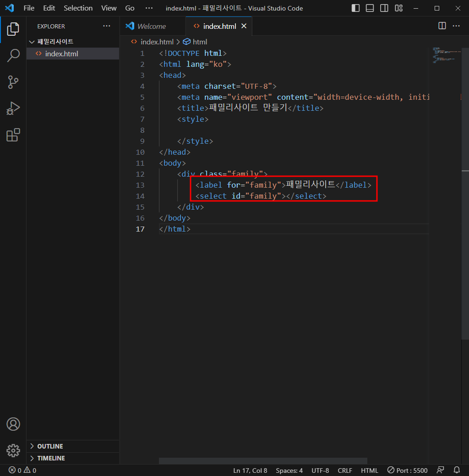Switch to the Welcome tab
This screenshot has width=469, height=476.
coord(152,27)
